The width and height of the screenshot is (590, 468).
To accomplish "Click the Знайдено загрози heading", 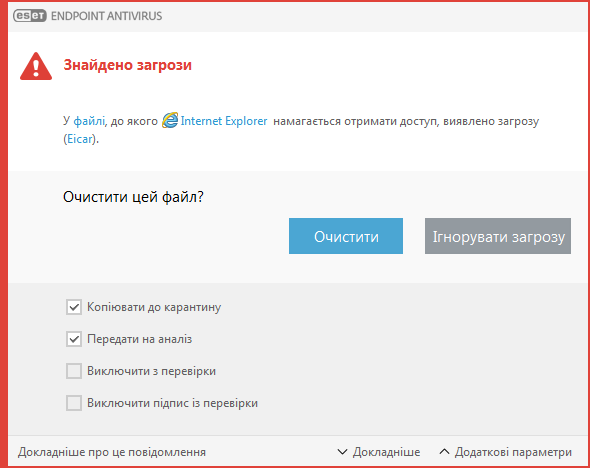I will point(128,65).
